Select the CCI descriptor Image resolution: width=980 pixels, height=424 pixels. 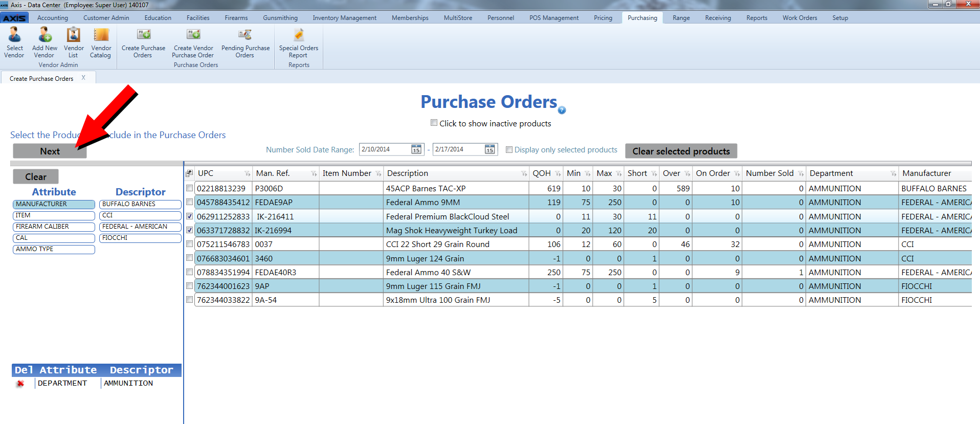[140, 215]
